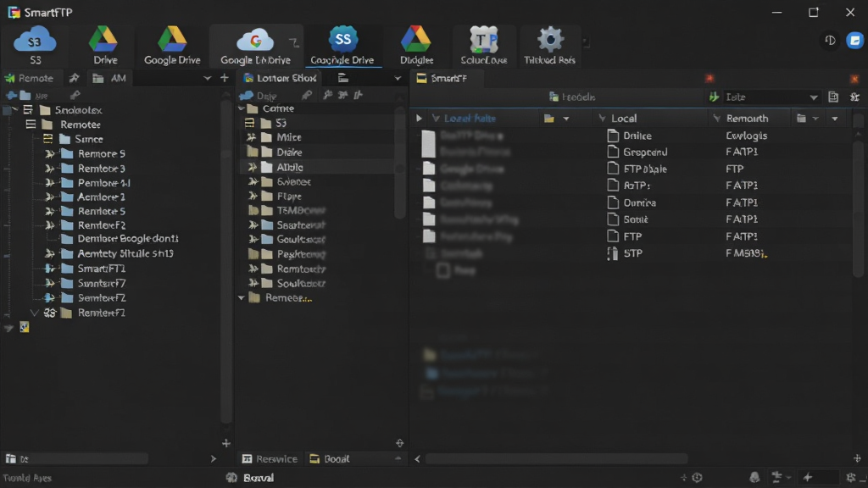Switch to the Reswice bottom tab
This screenshot has width=868, height=488.
pos(270,458)
